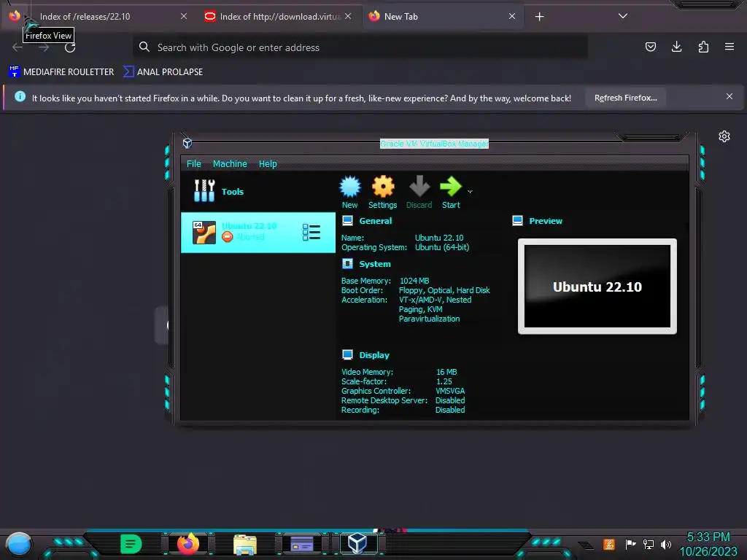The image size is (747, 560).
Task: Open the File menu in VirtualBox
Action: (193, 164)
